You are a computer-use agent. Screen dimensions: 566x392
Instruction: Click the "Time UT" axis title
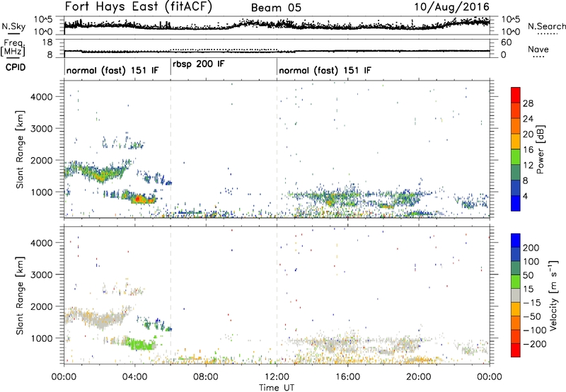coord(277,388)
